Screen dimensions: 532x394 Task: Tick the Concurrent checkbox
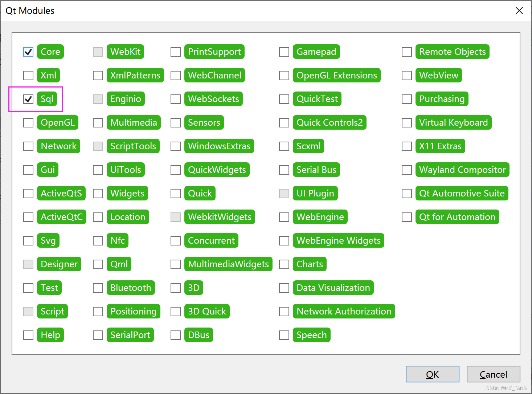[x=176, y=241]
